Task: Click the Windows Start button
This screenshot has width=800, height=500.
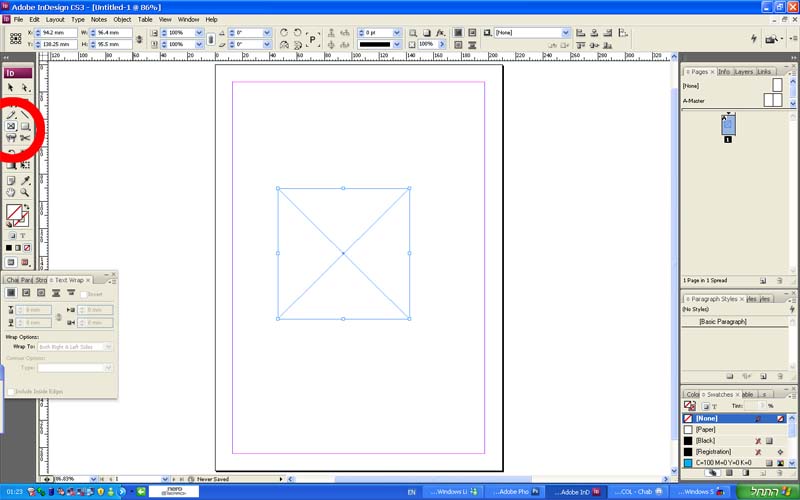Action: coord(770,492)
